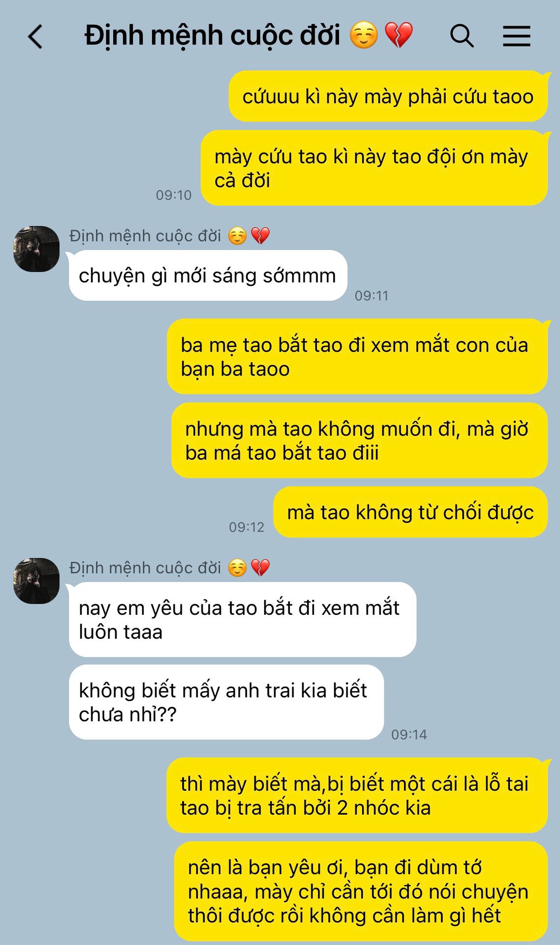Select the chat title 'Định mệnh cuộc đời'
This screenshot has height=945, width=560.
(212, 36)
